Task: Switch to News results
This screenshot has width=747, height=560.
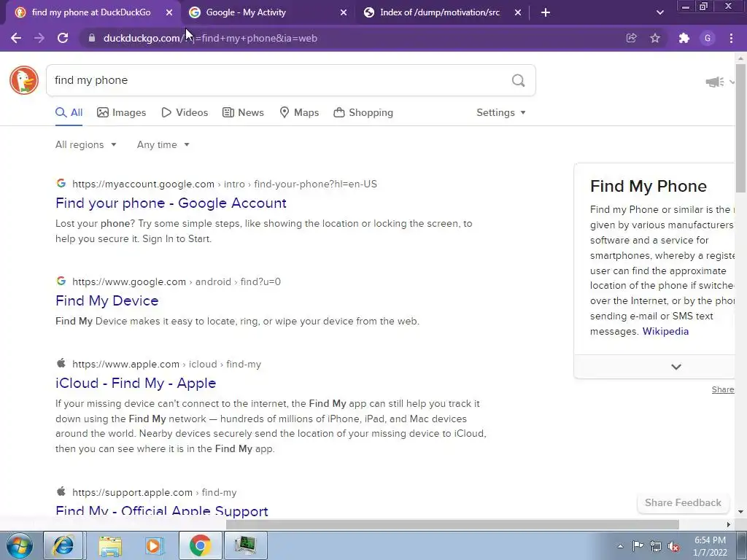Action: click(243, 113)
